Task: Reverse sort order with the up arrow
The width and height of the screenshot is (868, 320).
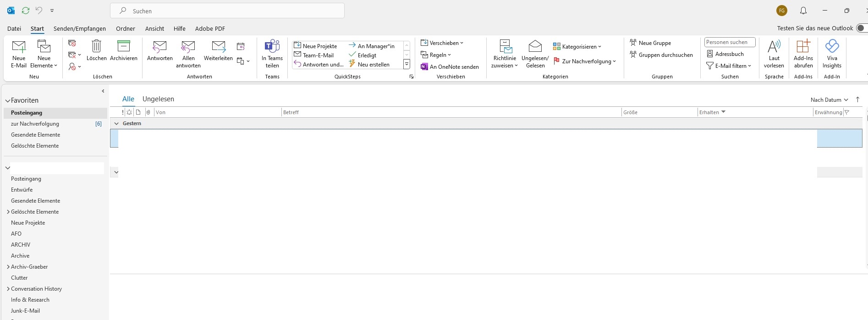Action: tap(857, 99)
